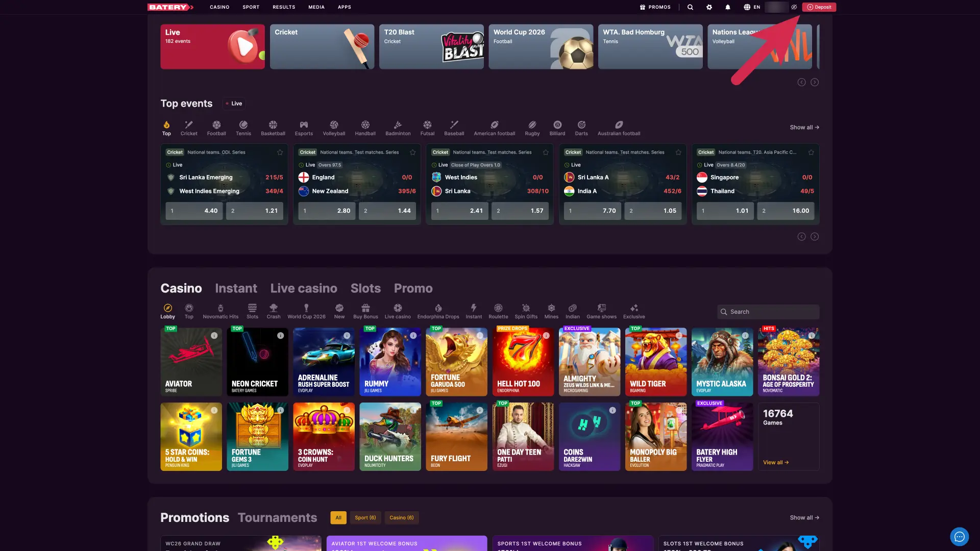
Task: Select Rugby sport icon filter
Action: pos(532,128)
